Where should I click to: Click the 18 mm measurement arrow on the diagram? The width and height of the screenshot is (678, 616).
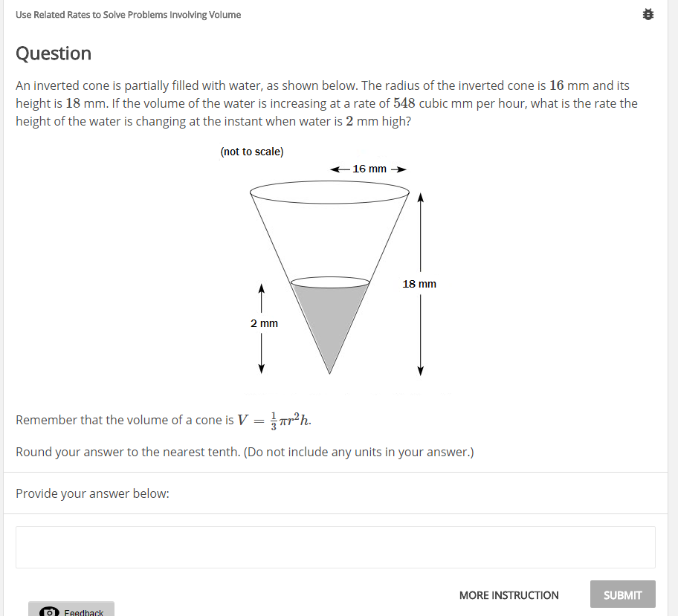pos(421,283)
